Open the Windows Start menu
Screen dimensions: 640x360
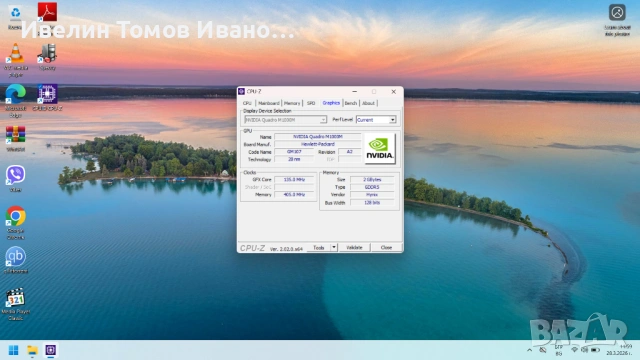point(13,350)
